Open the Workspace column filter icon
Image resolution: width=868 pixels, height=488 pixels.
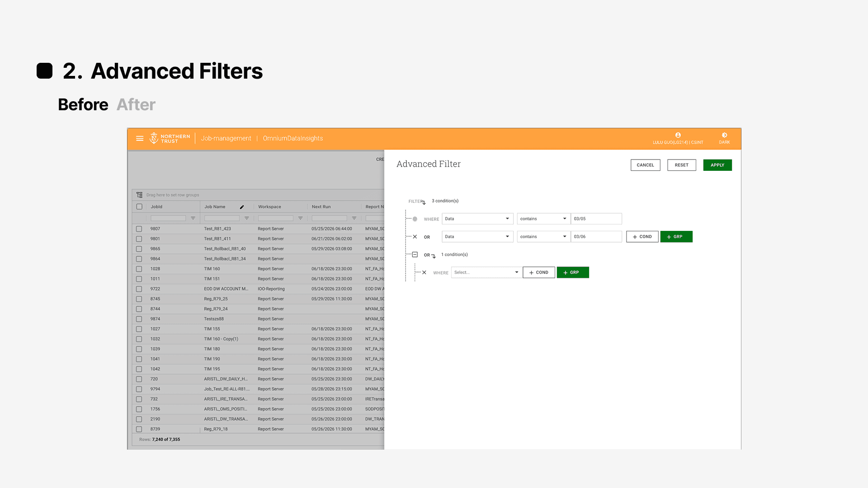(300, 218)
